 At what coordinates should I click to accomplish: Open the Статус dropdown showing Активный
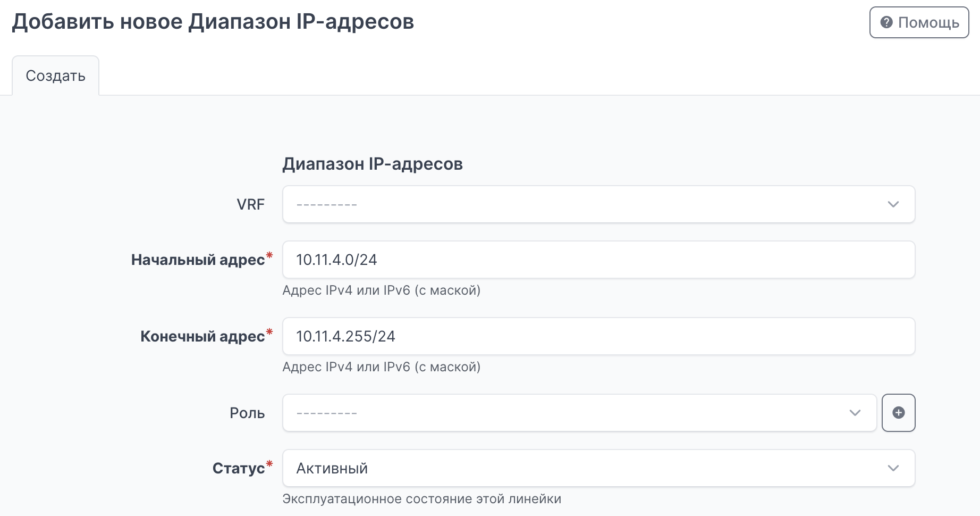(x=585, y=468)
